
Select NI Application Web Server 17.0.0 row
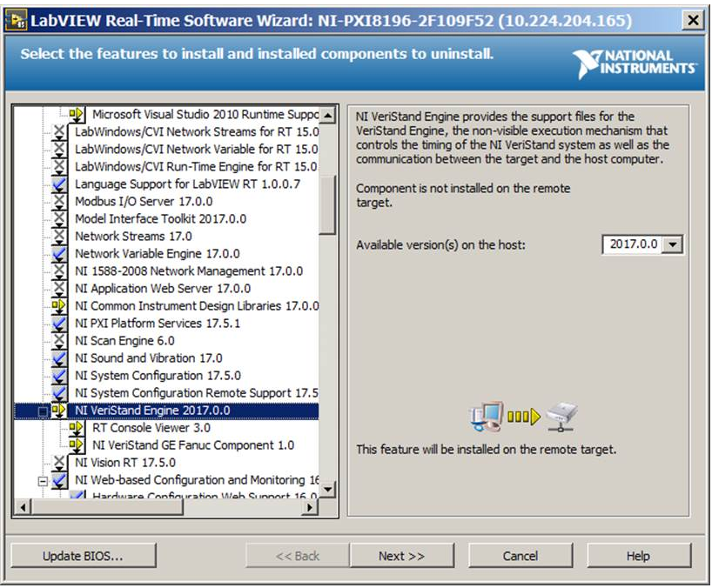pyautogui.click(x=163, y=288)
